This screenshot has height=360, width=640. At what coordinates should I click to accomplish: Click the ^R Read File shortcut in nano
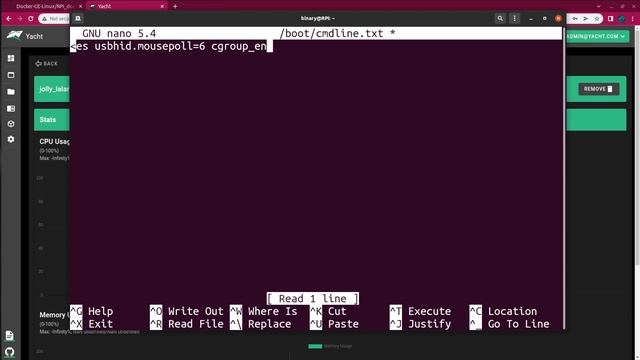[187, 324]
